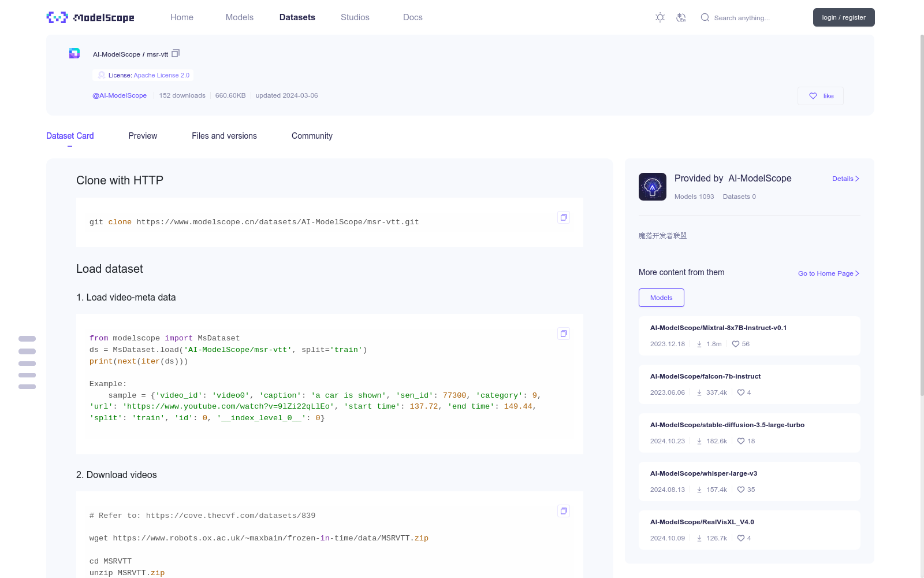Open the Mixtral-8x7B-Instruct-v0.1 model card
The width and height of the screenshot is (924, 578).
pos(750,336)
